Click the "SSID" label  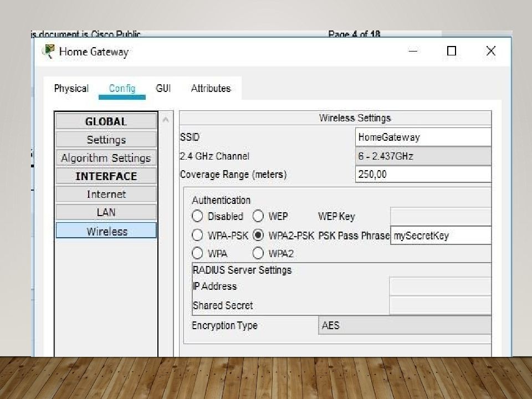[x=190, y=137]
